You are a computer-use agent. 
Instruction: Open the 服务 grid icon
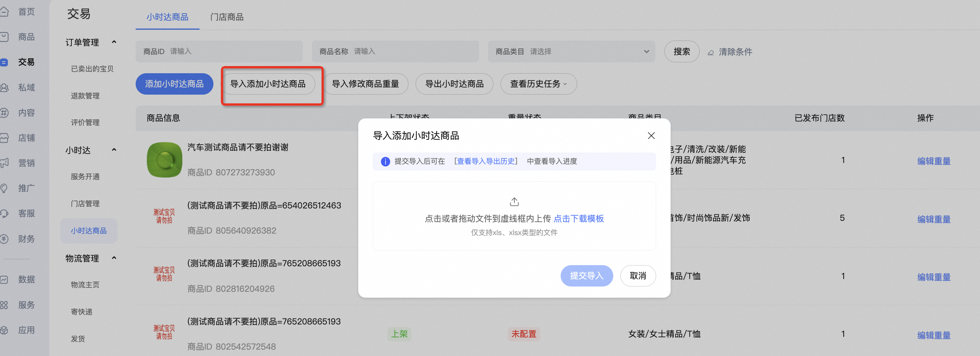tap(4, 305)
